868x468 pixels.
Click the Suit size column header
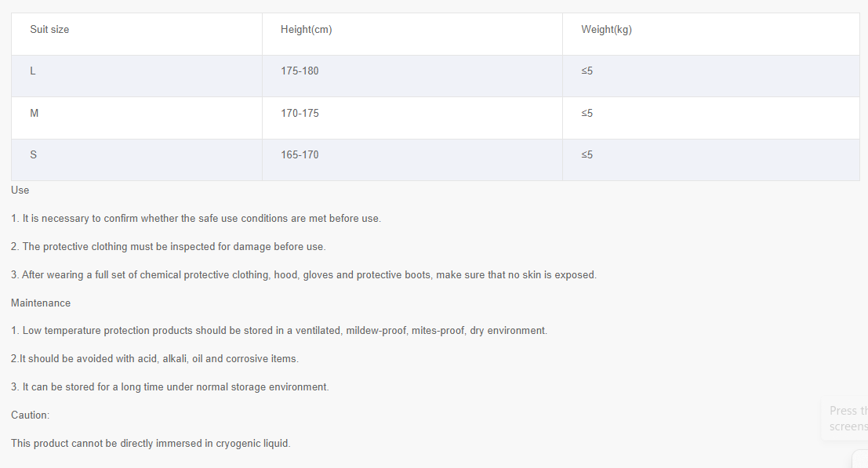[49, 30]
